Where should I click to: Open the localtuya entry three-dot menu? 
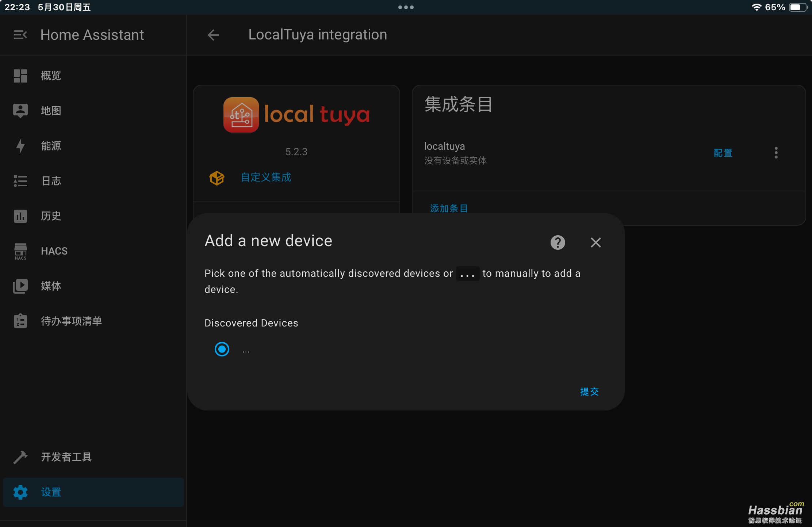pyautogui.click(x=776, y=153)
